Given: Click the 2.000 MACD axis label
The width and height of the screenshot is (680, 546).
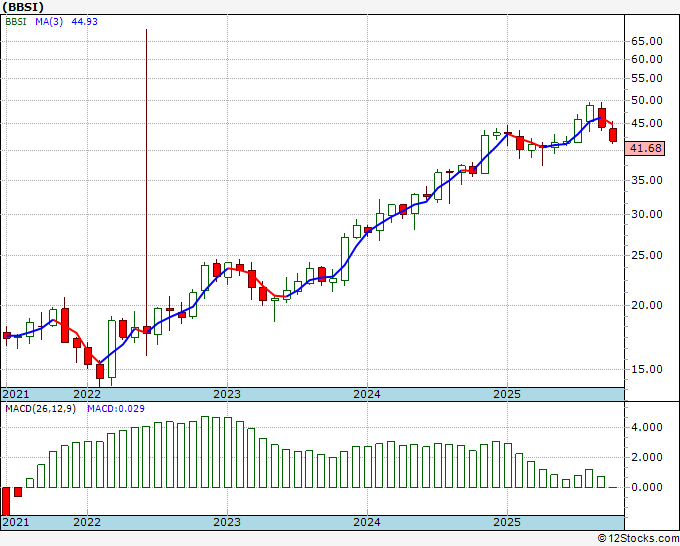Looking at the screenshot, I should (x=647, y=458).
